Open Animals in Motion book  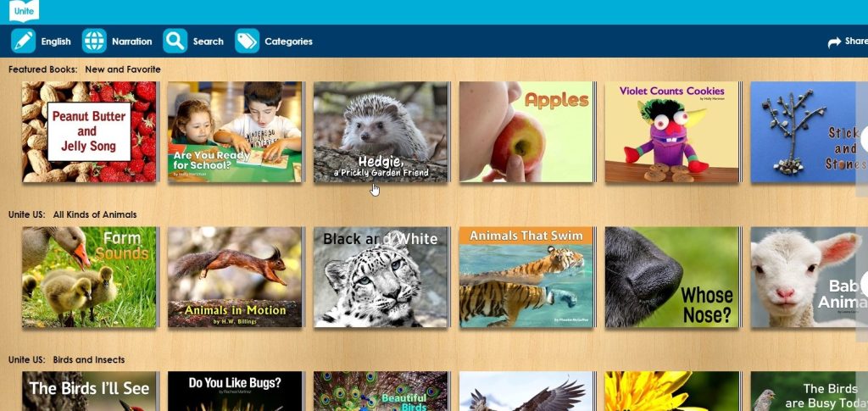click(x=236, y=277)
